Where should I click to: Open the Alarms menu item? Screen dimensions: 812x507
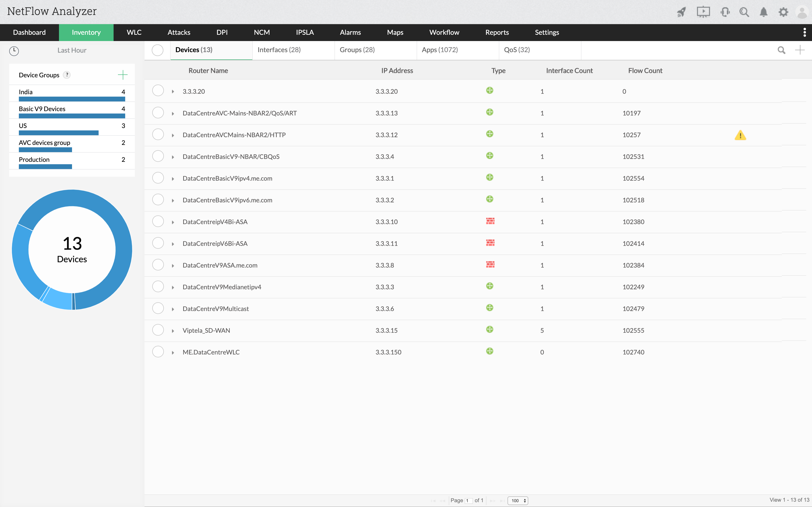pos(350,32)
